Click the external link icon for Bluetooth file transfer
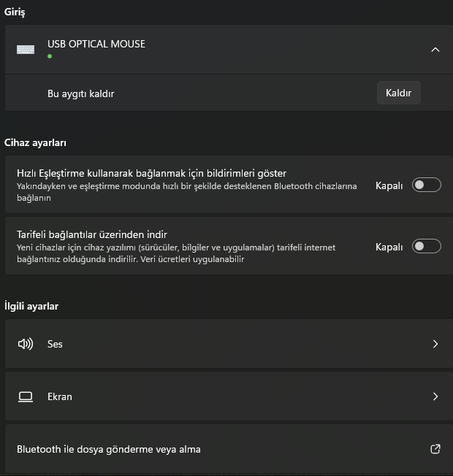Screen dimensions: 453x476 point(435,449)
